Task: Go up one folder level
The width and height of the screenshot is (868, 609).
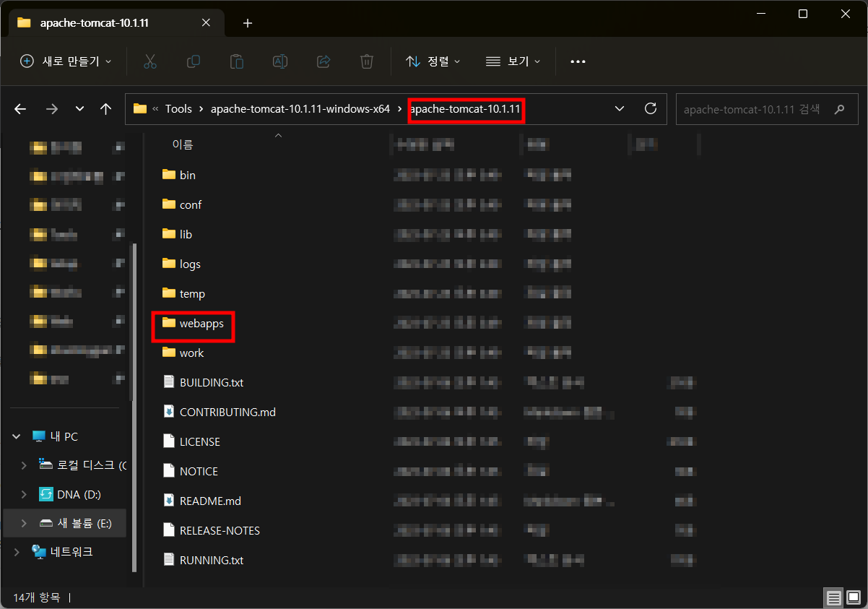Action: [106, 109]
